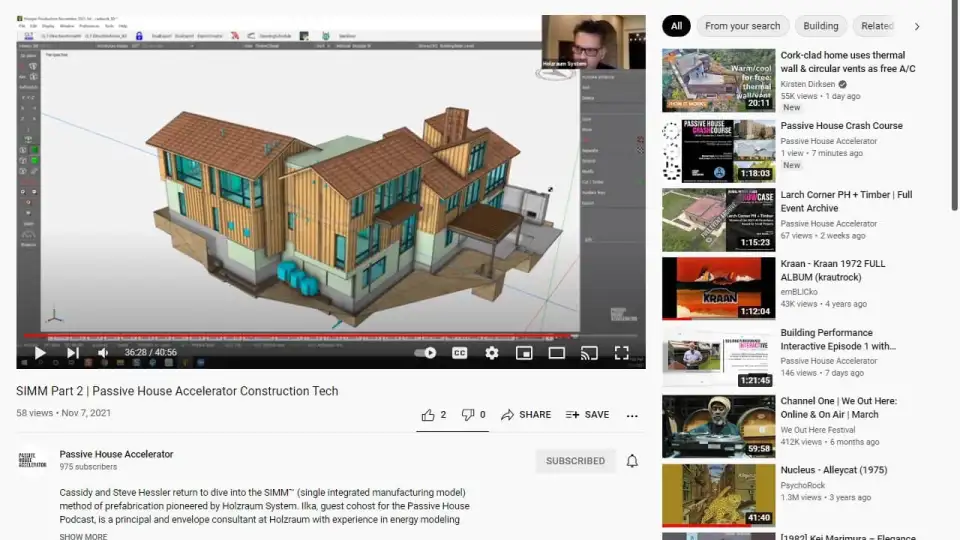Open Cork-clad home video title
Screen dimensions: 960x540
(x=848, y=62)
